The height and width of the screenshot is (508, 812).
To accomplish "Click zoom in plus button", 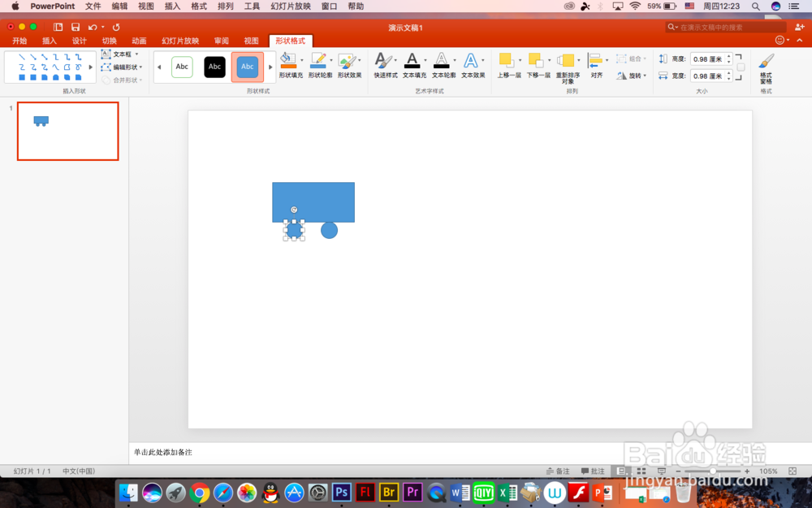I will (x=747, y=471).
